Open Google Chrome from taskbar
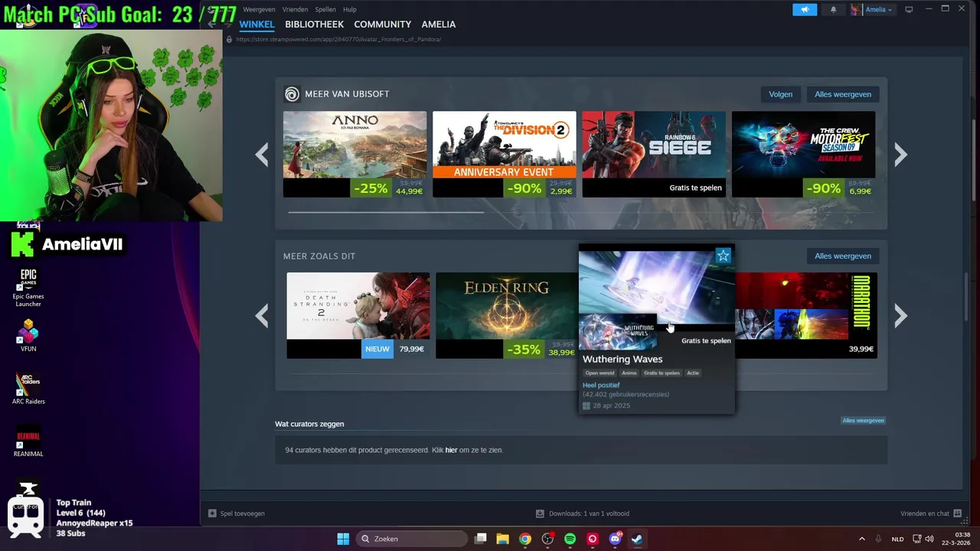 [524, 539]
